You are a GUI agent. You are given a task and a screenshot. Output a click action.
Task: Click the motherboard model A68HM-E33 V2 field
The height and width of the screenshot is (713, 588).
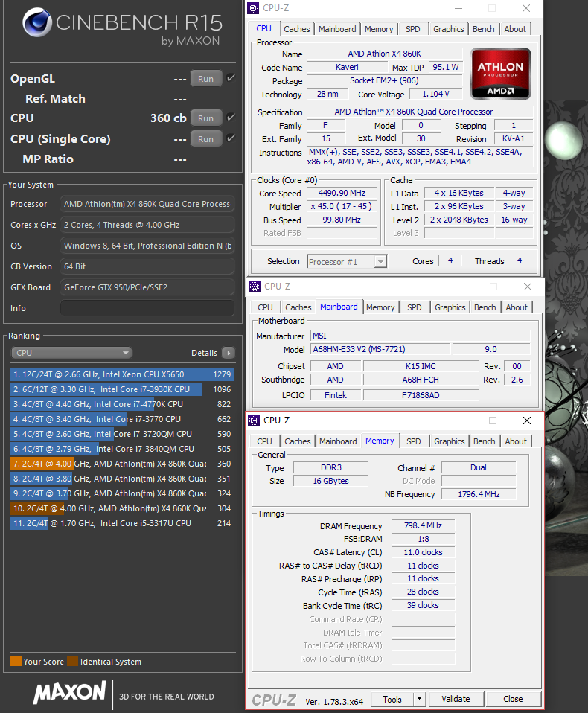point(380,349)
